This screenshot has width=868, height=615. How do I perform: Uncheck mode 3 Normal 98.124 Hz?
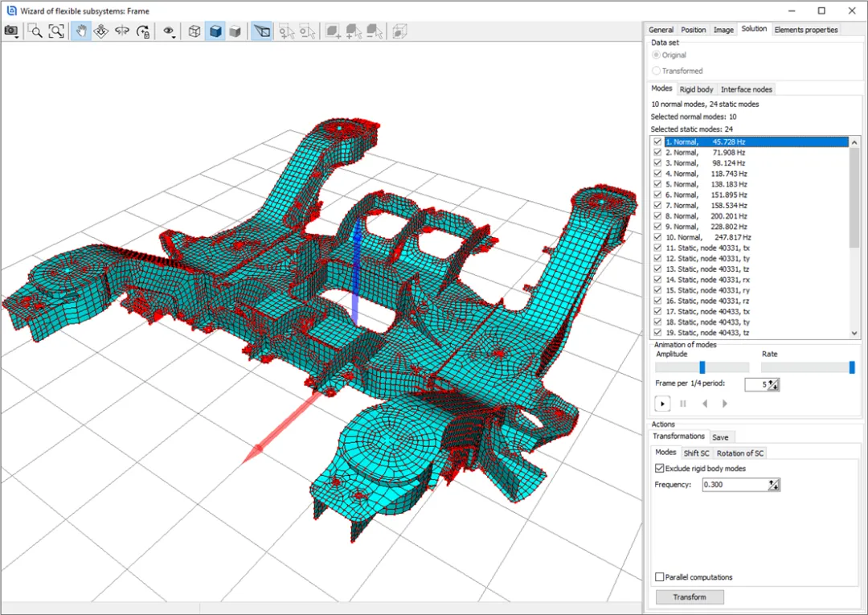(x=657, y=163)
